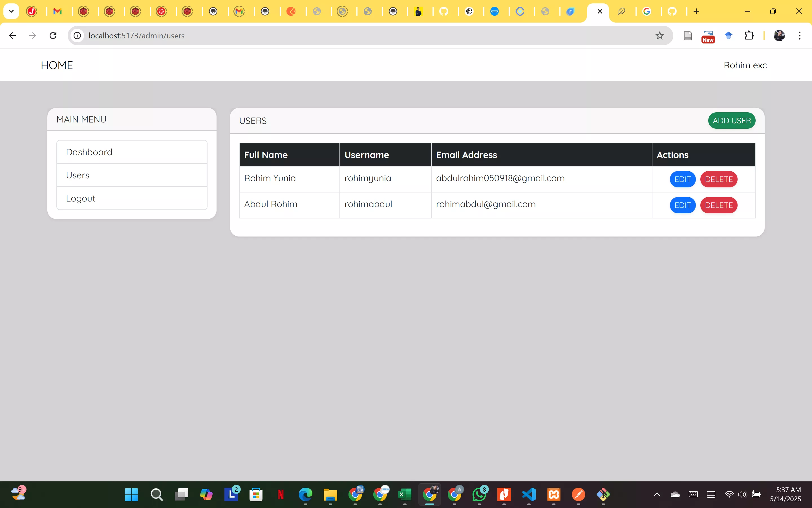Open Netflix from the taskbar
Viewport: 812px width, 508px height.
click(x=281, y=494)
